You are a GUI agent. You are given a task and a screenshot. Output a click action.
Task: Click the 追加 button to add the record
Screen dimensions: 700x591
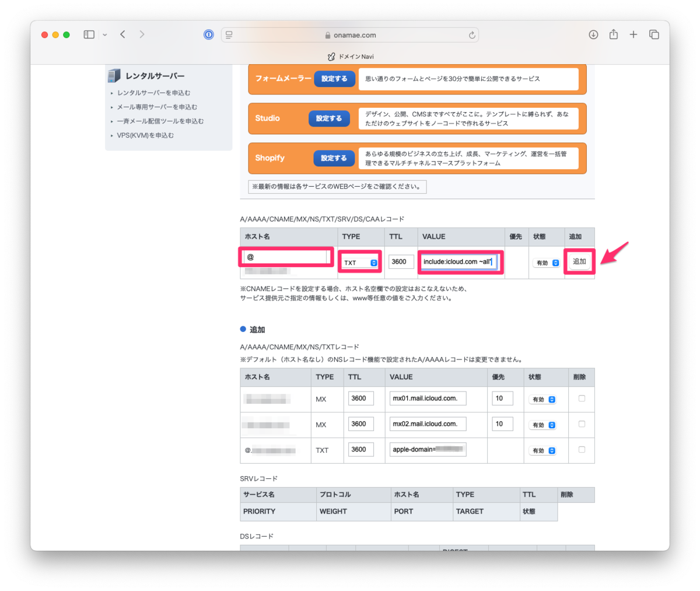coord(579,262)
